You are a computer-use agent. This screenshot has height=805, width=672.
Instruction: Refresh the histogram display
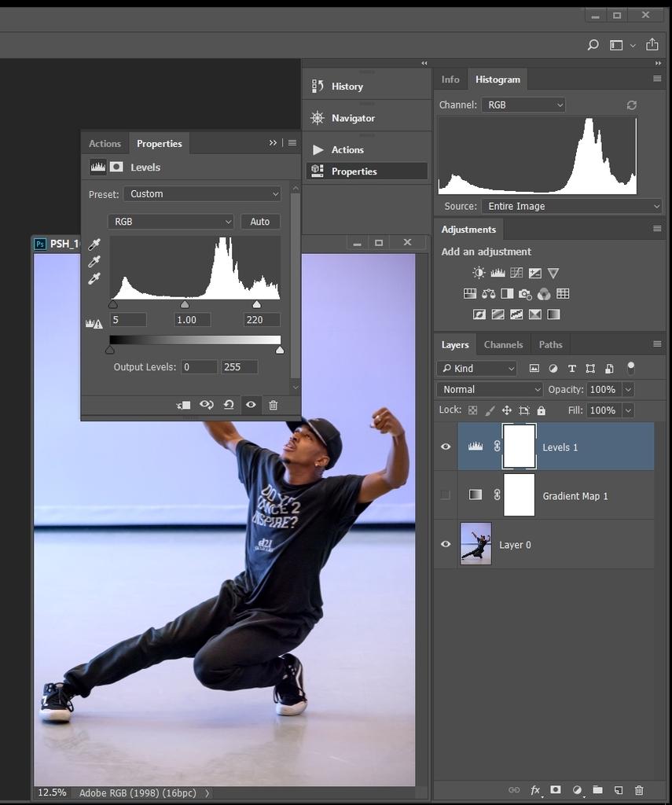point(631,105)
